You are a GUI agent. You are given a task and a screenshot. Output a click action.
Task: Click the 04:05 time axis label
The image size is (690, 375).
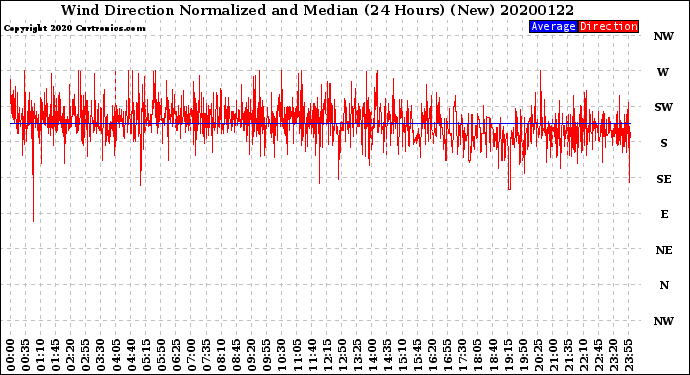pos(116,355)
